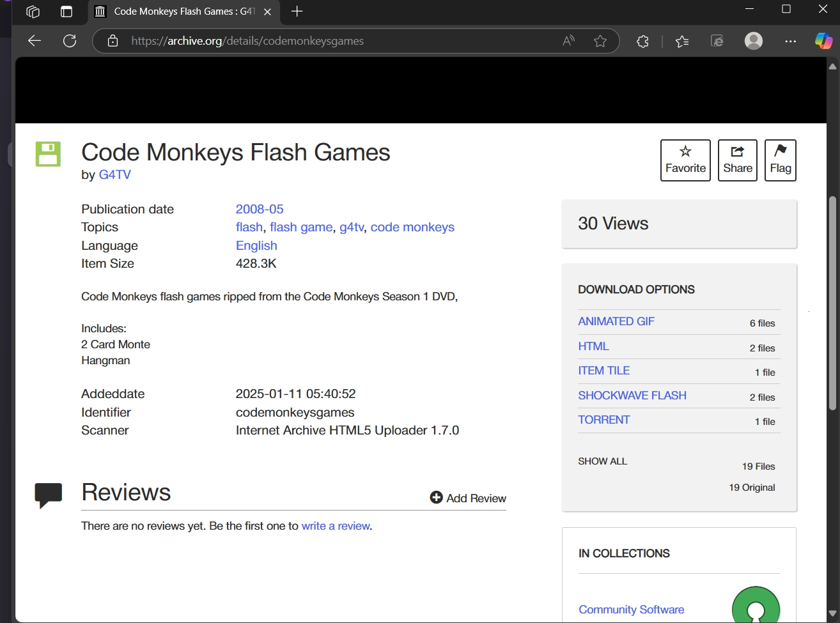840x623 pixels.
Task: Click the Share button
Action: click(x=738, y=160)
